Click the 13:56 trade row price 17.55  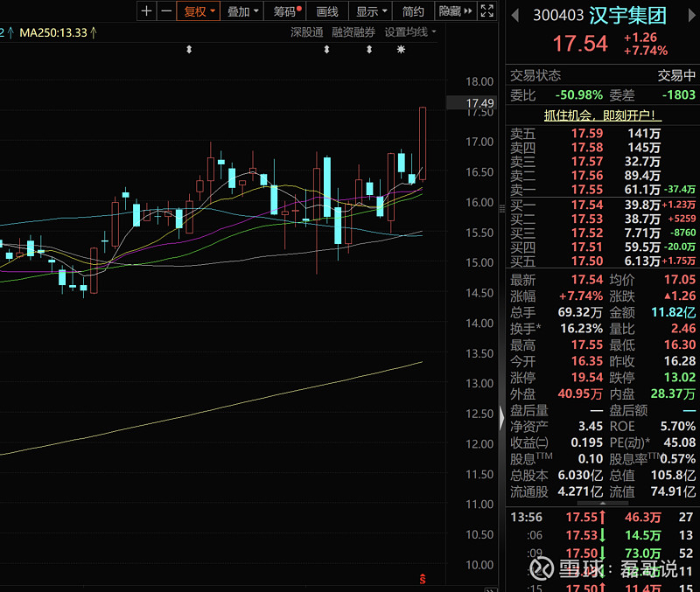click(582, 517)
